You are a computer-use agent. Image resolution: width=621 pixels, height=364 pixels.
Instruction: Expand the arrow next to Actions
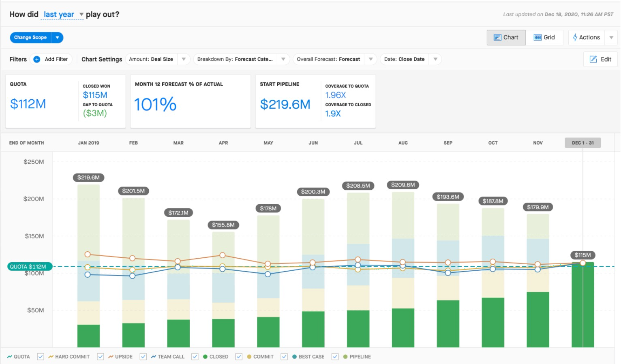click(611, 37)
